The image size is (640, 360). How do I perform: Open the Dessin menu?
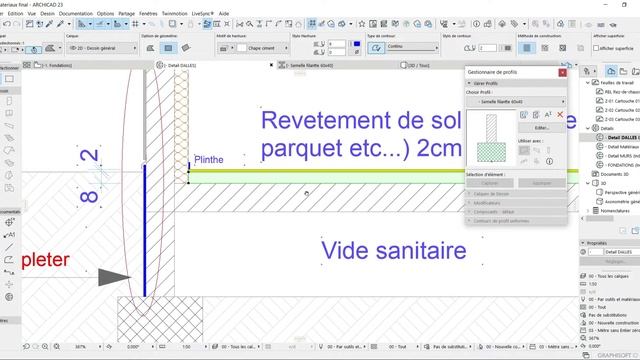coord(47,13)
